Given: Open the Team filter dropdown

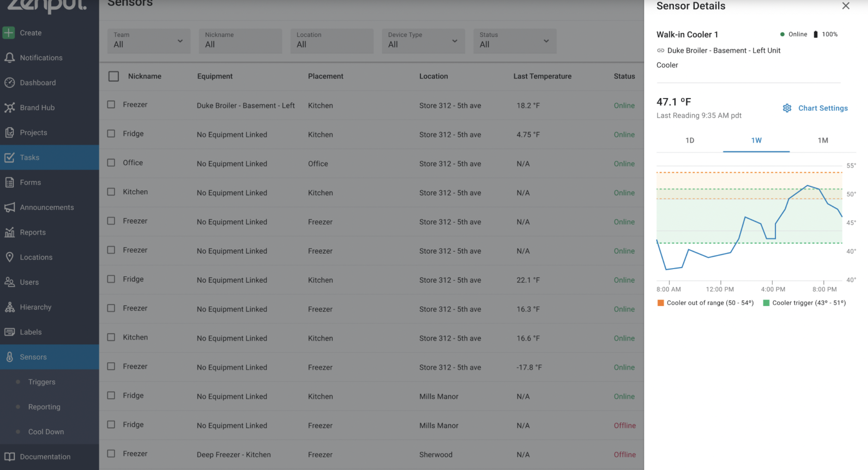Looking at the screenshot, I should click(149, 41).
